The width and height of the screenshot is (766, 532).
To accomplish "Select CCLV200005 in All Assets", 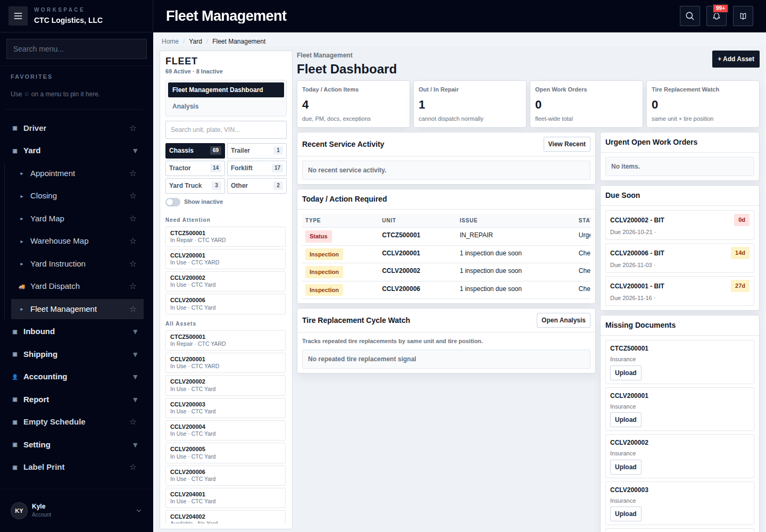I will click(x=226, y=453).
